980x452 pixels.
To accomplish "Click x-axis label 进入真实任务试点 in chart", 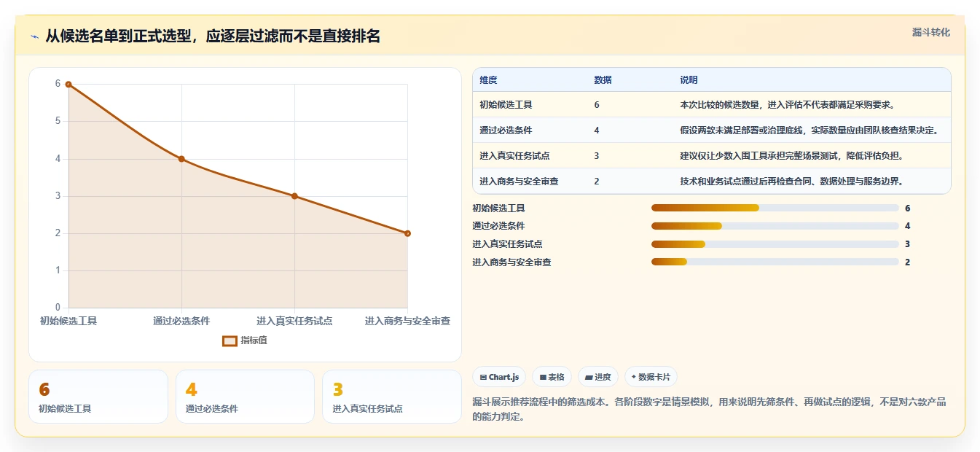I will [x=294, y=321].
